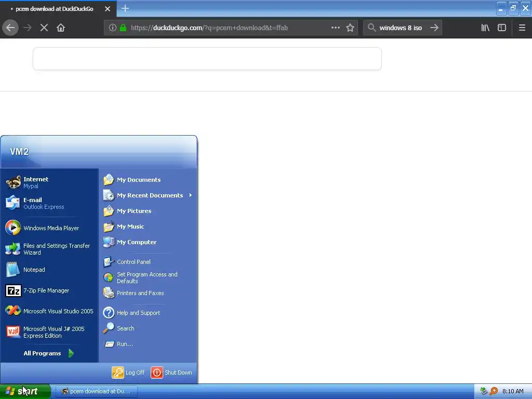Click the forward navigation arrow
The width and height of the screenshot is (532, 399).
coord(28,28)
